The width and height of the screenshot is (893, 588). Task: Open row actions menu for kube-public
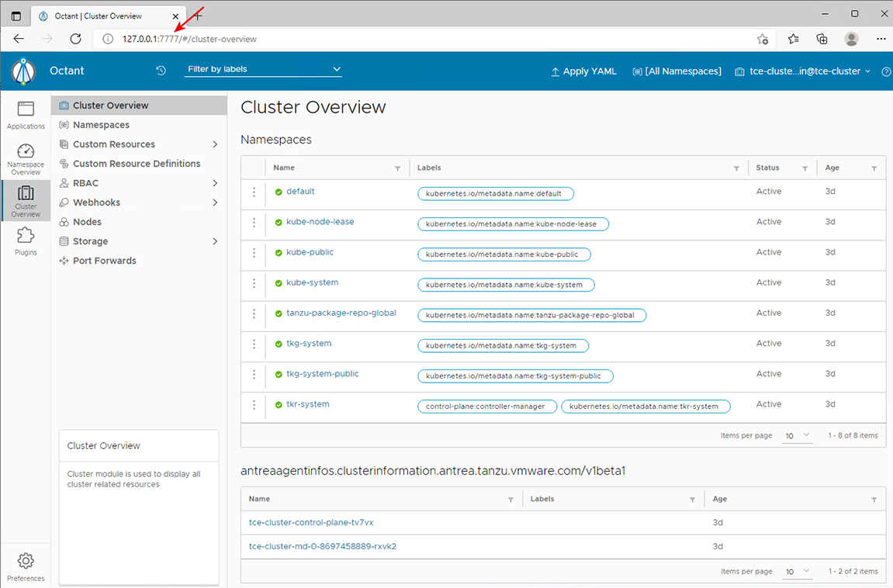tap(254, 252)
